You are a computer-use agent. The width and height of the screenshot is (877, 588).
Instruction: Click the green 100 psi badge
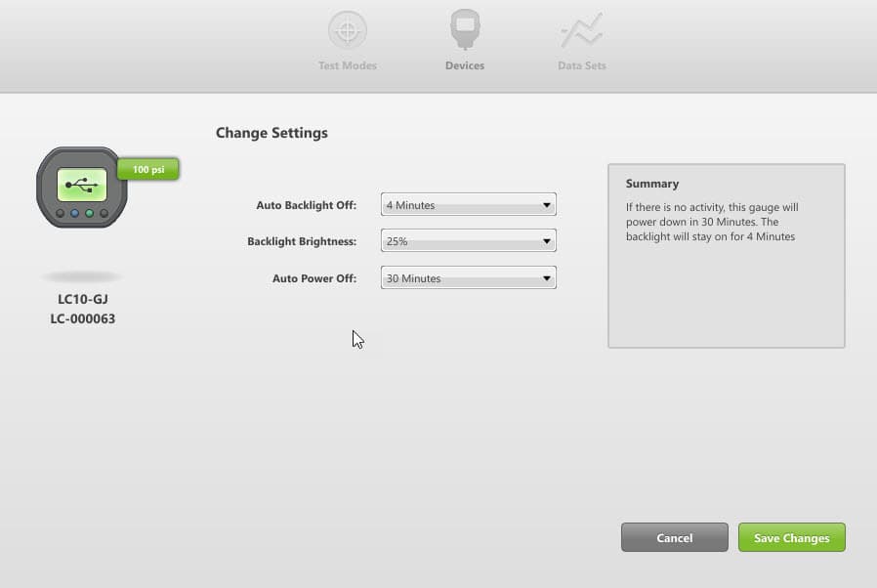(x=148, y=168)
